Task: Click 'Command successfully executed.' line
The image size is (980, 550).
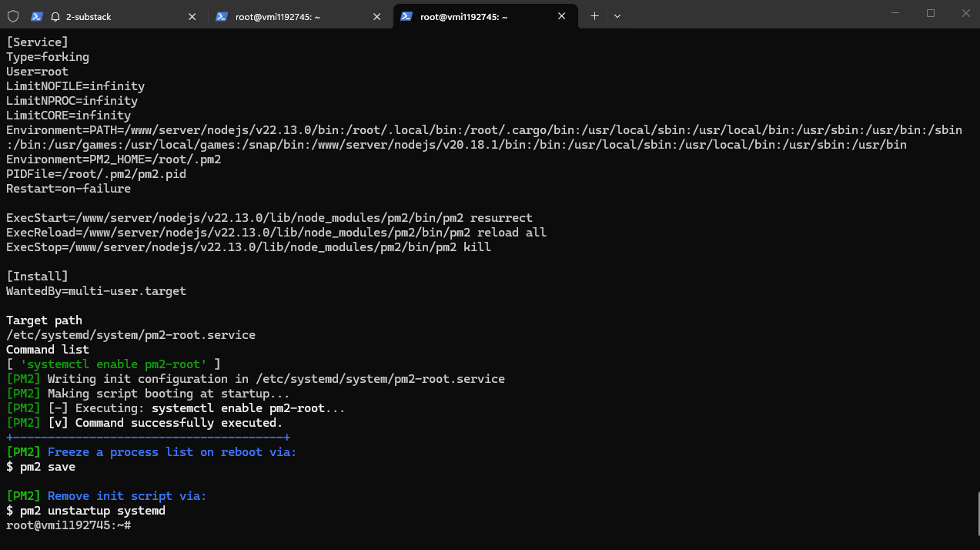Action: pos(145,423)
